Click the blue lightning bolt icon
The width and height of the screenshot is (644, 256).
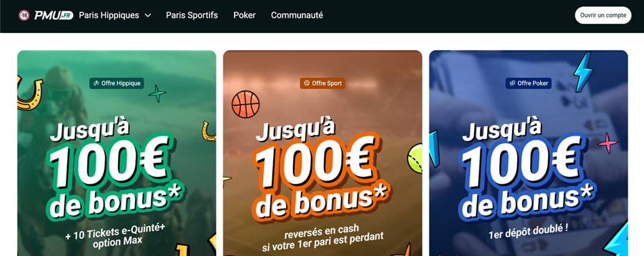pos(583,71)
